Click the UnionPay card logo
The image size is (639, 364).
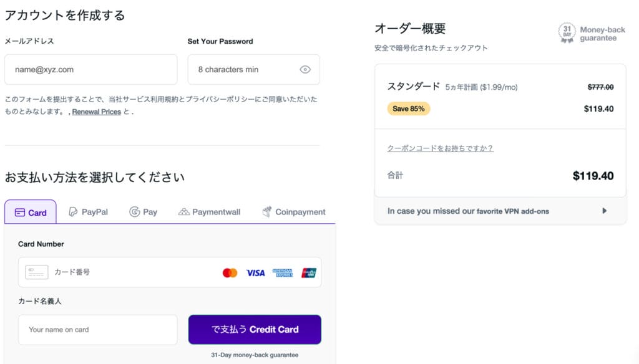tap(309, 272)
